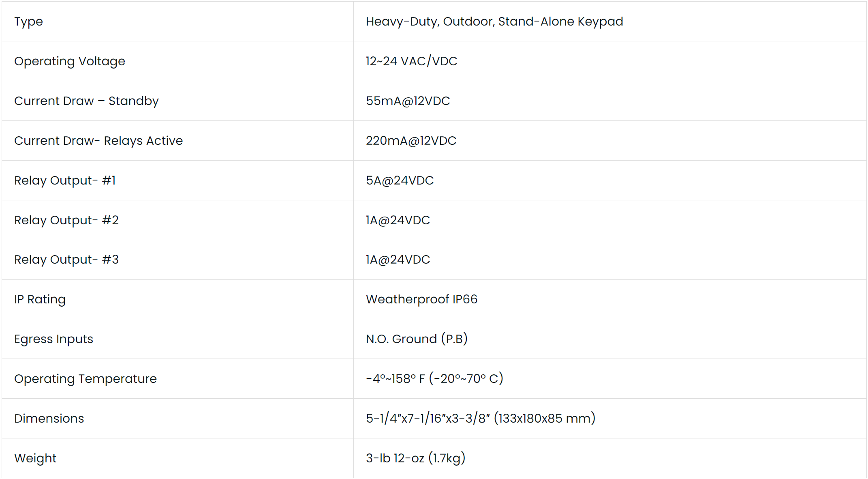Click the "Egress Inputs" label
This screenshot has width=868, height=479.
click(x=53, y=339)
